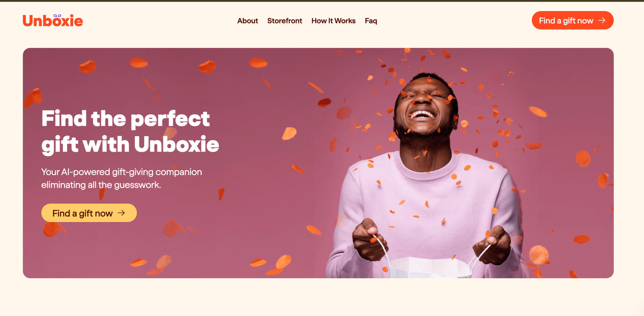Screen dimensions: 644x316
Task: Click the guesswork text in subtitle
Action: tap(138, 185)
